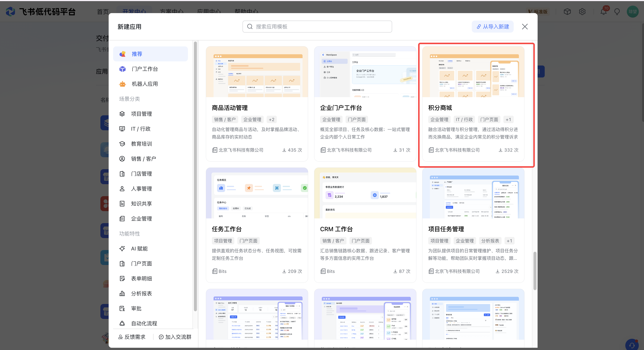Click the 销售 / 客户 person icon

pos(122,159)
